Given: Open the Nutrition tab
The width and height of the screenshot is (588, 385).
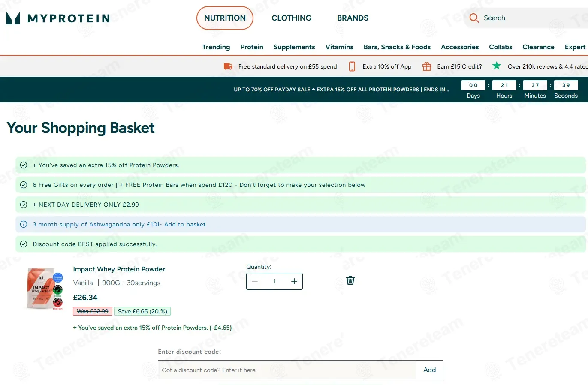Looking at the screenshot, I should pos(225,18).
